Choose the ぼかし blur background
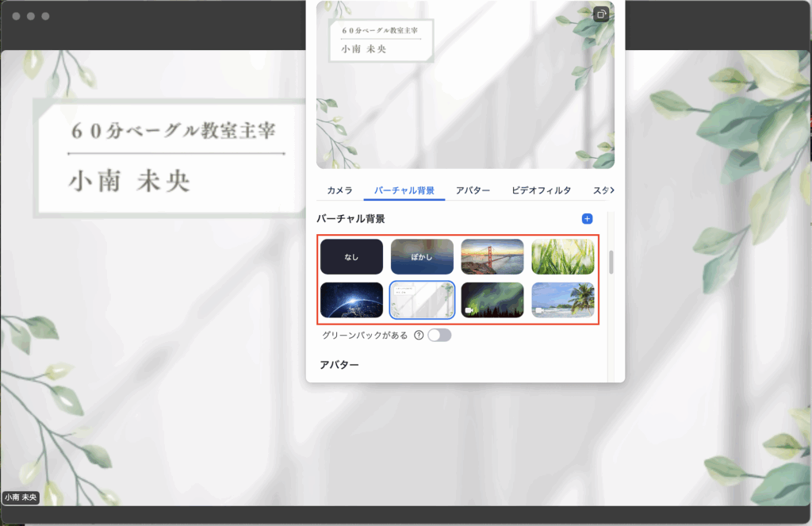This screenshot has height=526, width=812. tap(422, 256)
